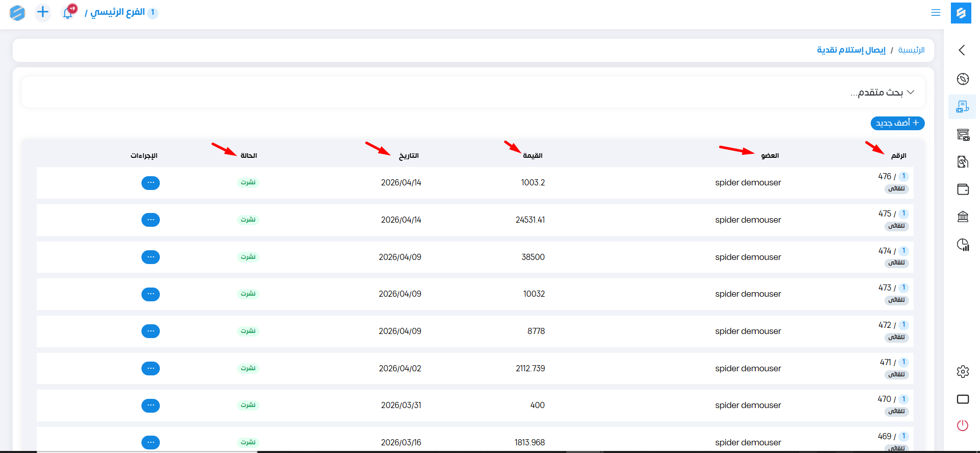The height and width of the screenshot is (453, 980).
Task: Click the store cash register sidebar icon
Action: (963, 135)
